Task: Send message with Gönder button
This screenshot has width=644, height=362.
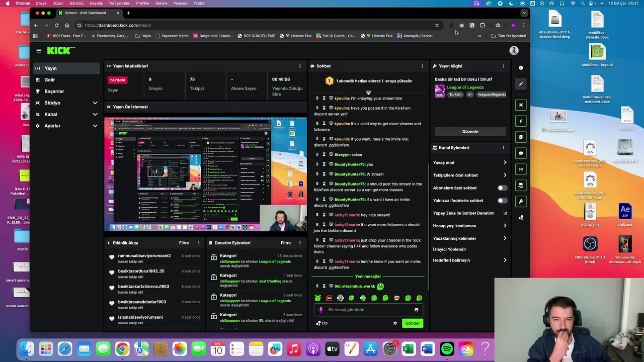Action: pos(412,323)
